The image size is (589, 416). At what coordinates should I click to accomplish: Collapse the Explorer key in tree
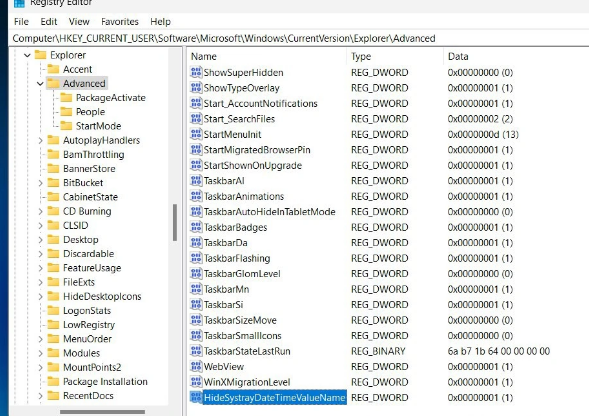27,55
